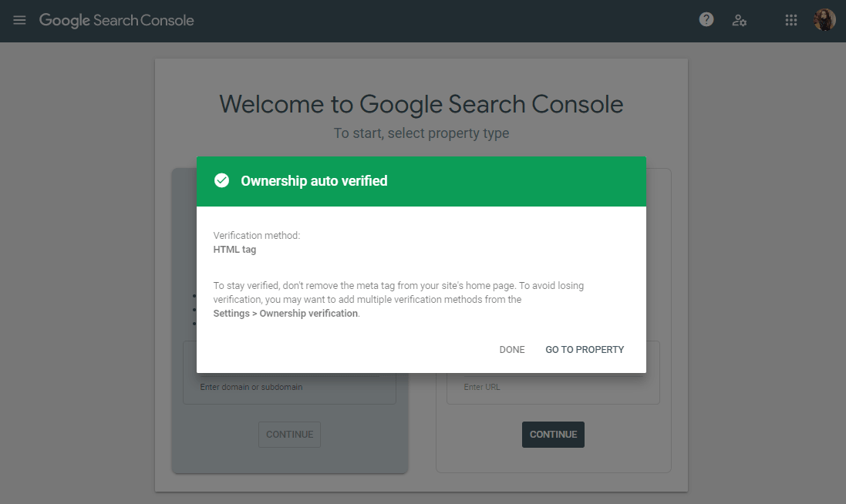Screen dimensions: 846x504
Task: Click GO TO PROPERTY
Action: [585, 350]
